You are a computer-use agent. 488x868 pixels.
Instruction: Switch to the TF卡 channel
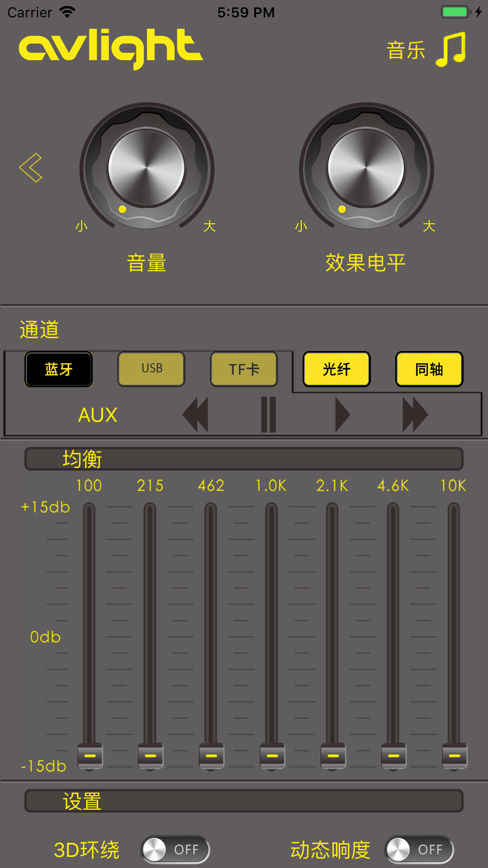tap(244, 369)
